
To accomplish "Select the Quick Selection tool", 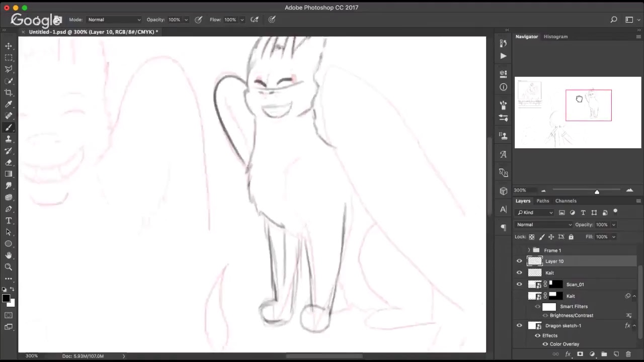I will pos(9,80).
